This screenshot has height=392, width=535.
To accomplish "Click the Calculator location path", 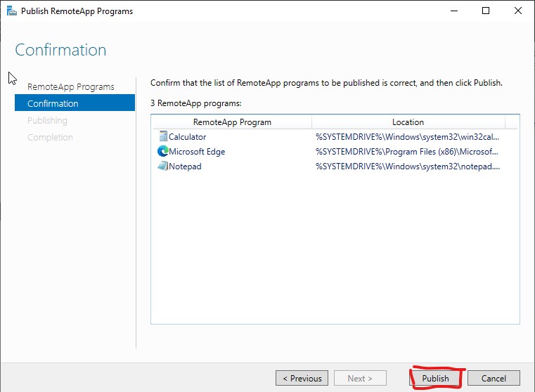I will coord(407,137).
